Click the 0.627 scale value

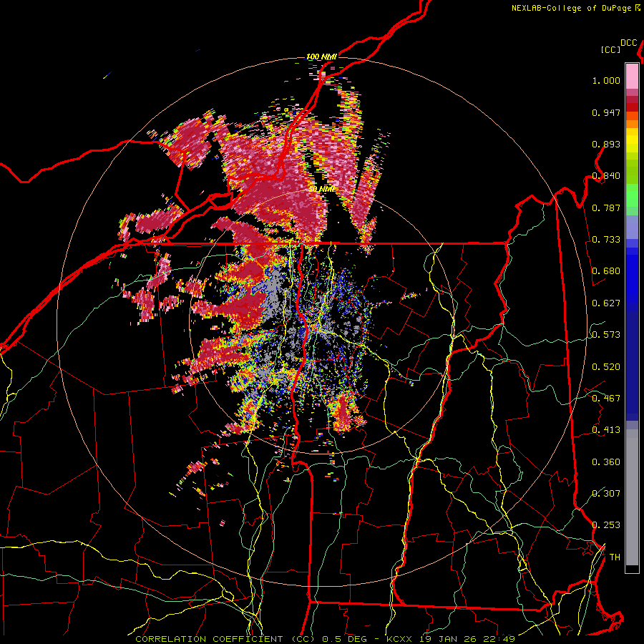coord(606,303)
